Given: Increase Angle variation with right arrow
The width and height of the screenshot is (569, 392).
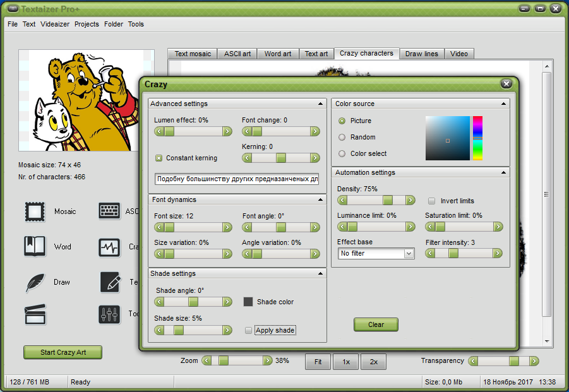Looking at the screenshot, I should [x=315, y=254].
